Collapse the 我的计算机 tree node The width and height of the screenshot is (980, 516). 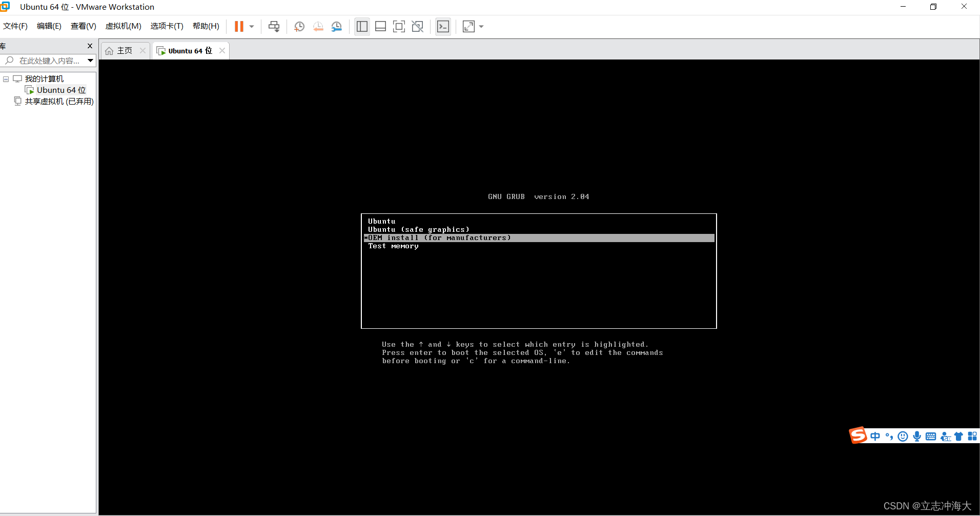click(x=6, y=79)
